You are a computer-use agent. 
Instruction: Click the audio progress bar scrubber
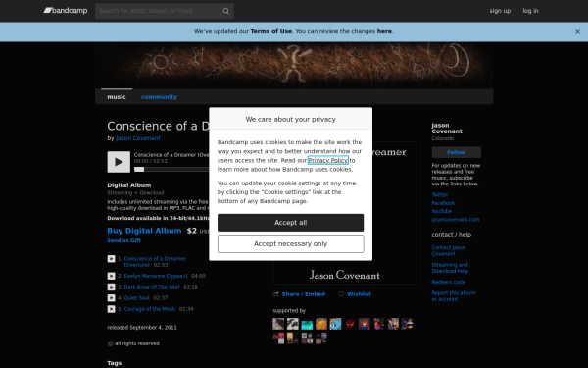pos(139,170)
